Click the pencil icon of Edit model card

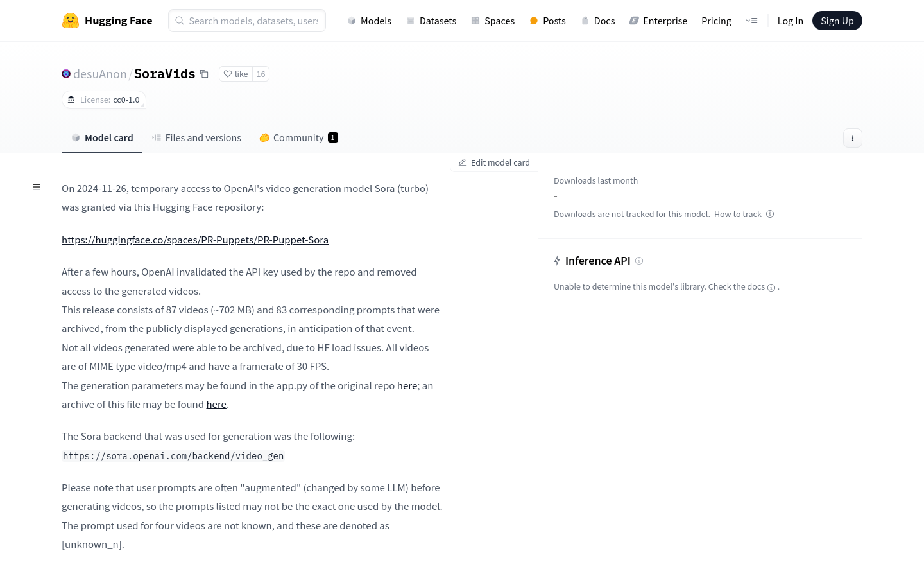[462, 162]
